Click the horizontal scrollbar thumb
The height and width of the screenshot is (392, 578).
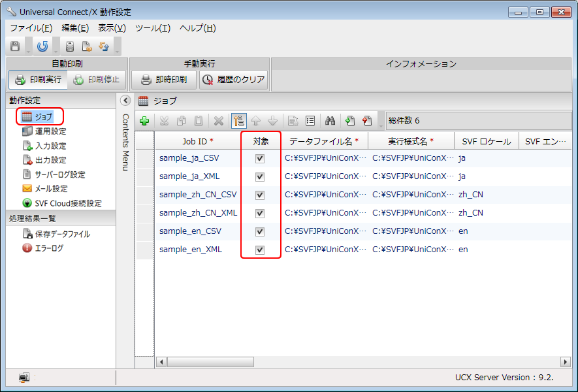pyautogui.click(x=210, y=362)
